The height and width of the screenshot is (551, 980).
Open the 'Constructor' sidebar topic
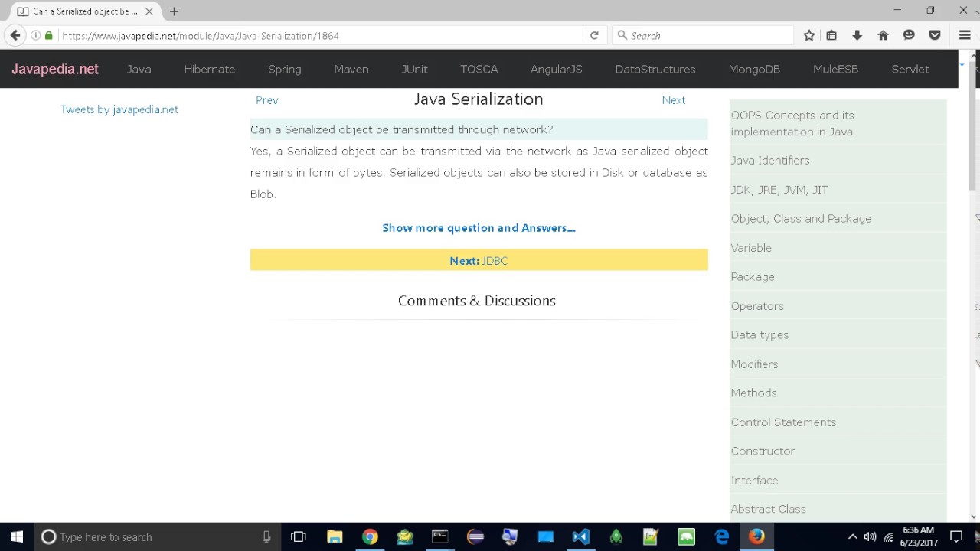tap(763, 452)
